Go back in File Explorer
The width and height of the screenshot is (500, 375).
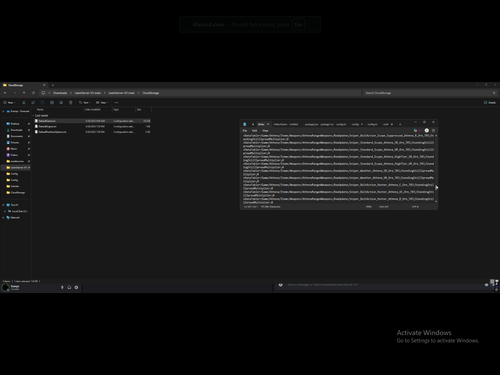(5, 93)
